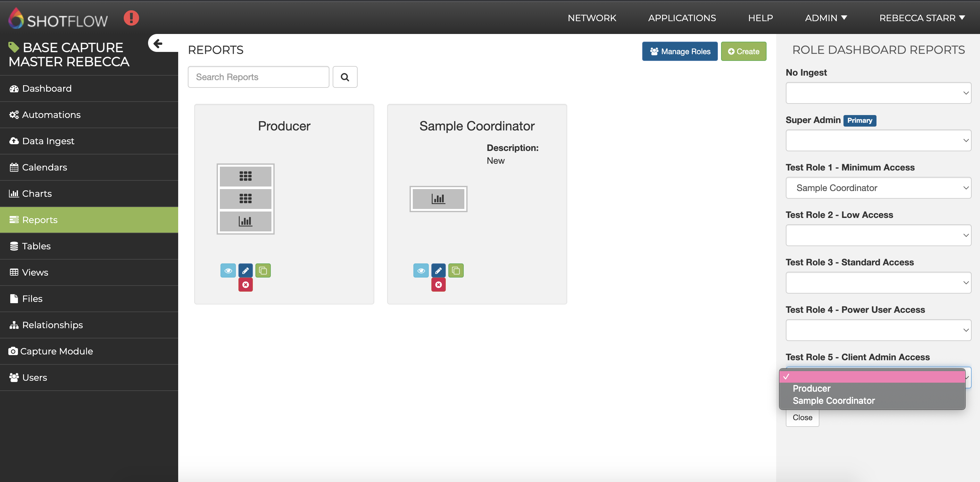Copy the Sample Coordinator report
The height and width of the screenshot is (482, 980).
coord(456,270)
